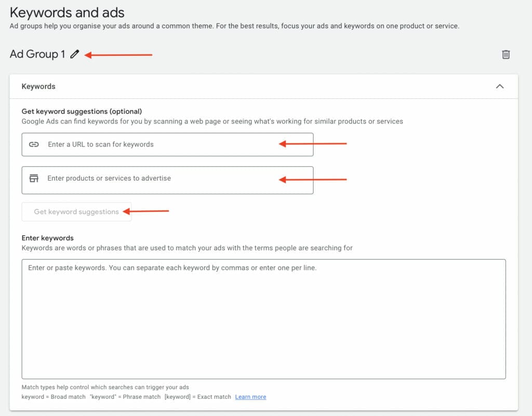Click the 'Get keyword suggestions (optional)' label
532x416 pixels.
click(x=82, y=111)
